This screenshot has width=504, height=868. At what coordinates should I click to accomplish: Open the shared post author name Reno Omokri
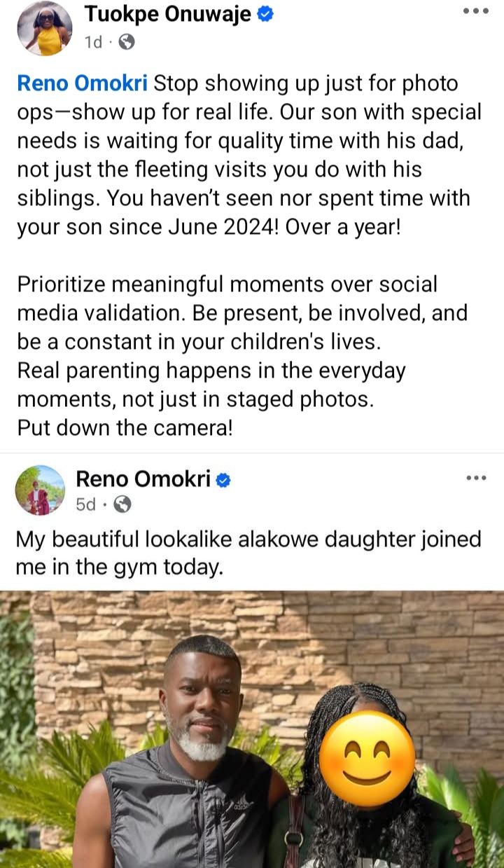(143, 479)
